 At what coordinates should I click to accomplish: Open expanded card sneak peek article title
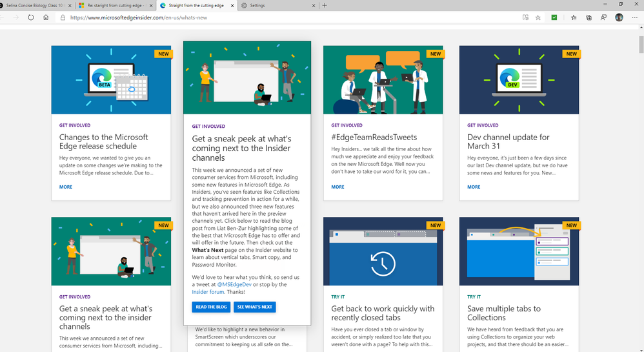tap(241, 148)
